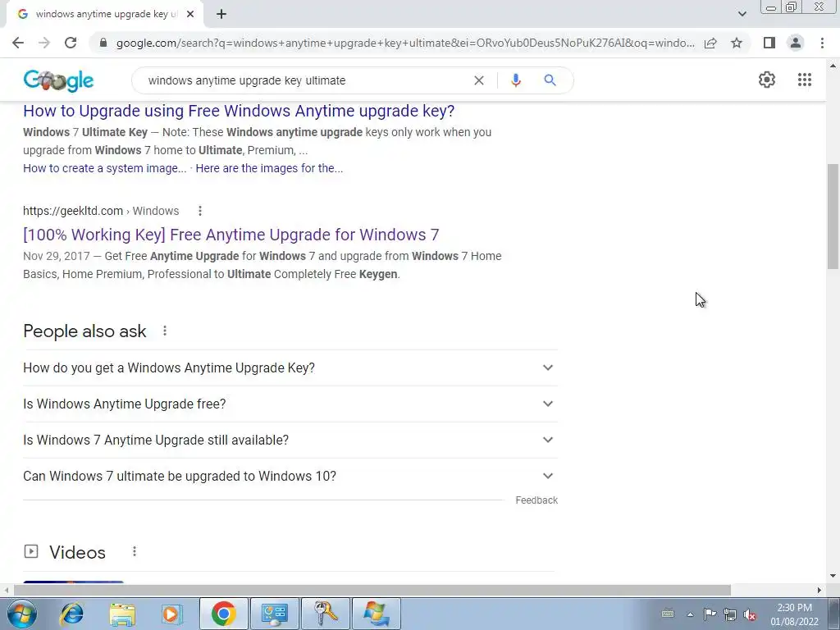The image size is (840, 630).
Task: Go back with the browser back arrow
Action: (18, 43)
